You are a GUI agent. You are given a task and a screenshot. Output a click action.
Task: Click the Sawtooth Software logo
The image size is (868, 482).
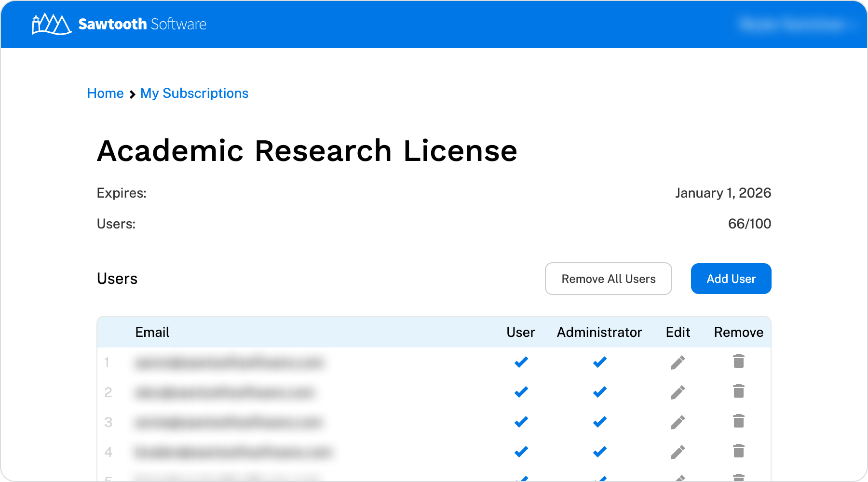tap(119, 24)
